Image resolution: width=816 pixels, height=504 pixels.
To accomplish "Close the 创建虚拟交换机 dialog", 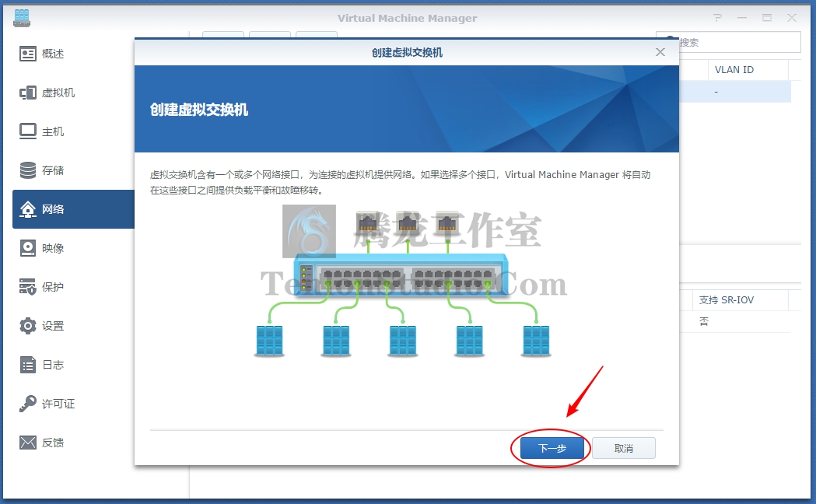I will [x=660, y=52].
